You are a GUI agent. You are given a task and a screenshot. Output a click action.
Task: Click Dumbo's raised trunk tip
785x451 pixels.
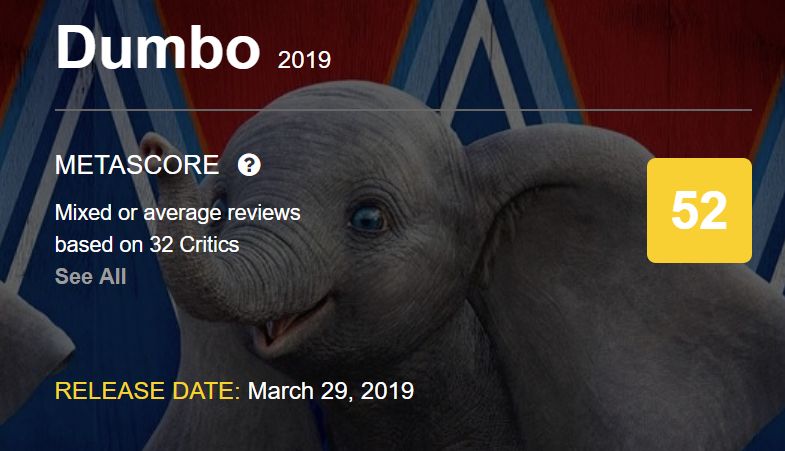point(154,145)
